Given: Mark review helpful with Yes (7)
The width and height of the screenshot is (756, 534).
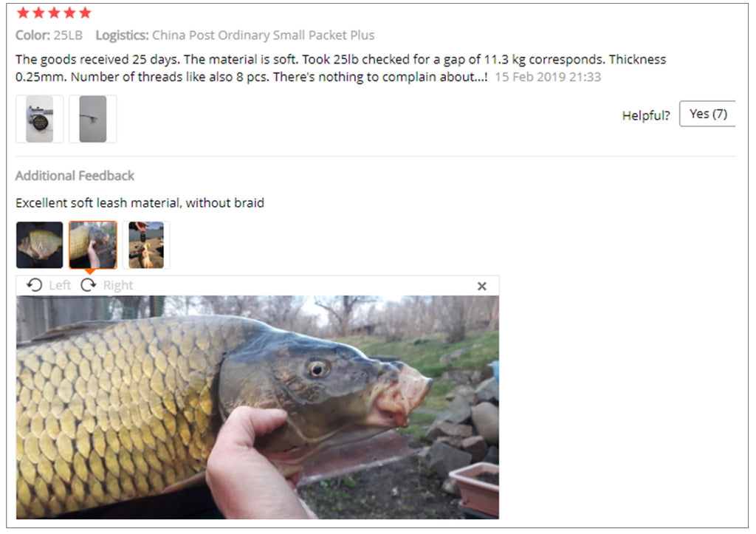Looking at the screenshot, I should tap(708, 114).
